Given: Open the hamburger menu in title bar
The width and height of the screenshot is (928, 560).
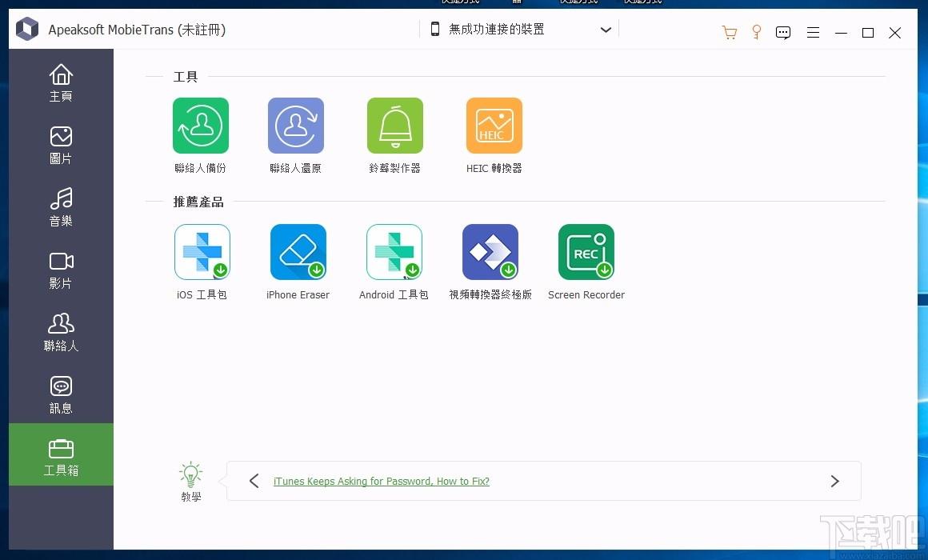Looking at the screenshot, I should [x=813, y=33].
